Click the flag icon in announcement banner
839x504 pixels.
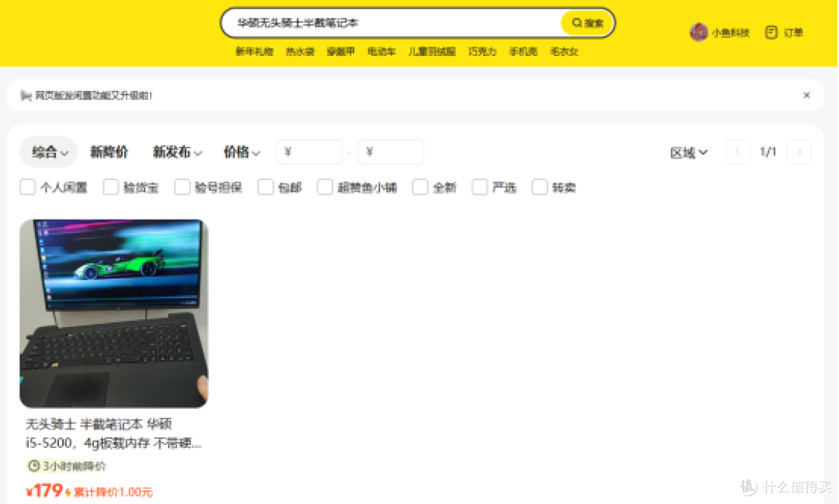(x=26, y=96)
